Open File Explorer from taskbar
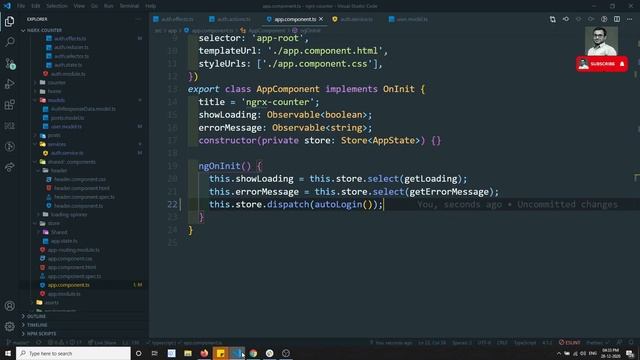 point(188,353)
